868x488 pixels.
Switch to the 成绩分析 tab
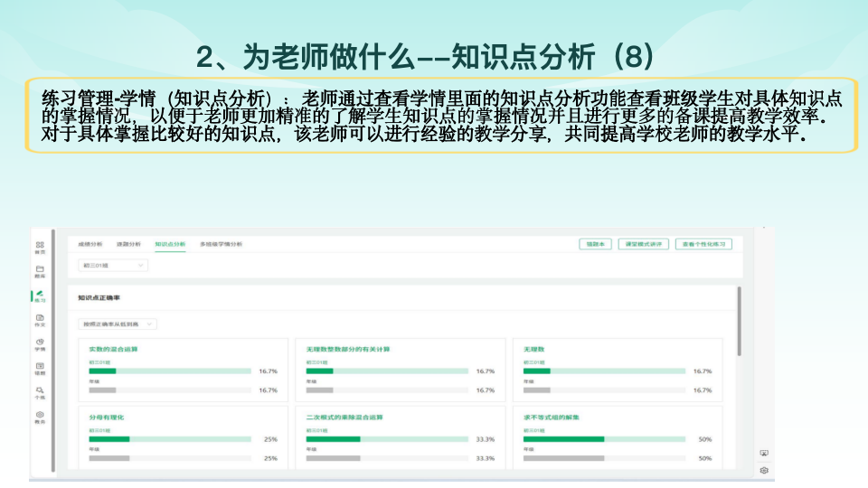coord(90,244)
